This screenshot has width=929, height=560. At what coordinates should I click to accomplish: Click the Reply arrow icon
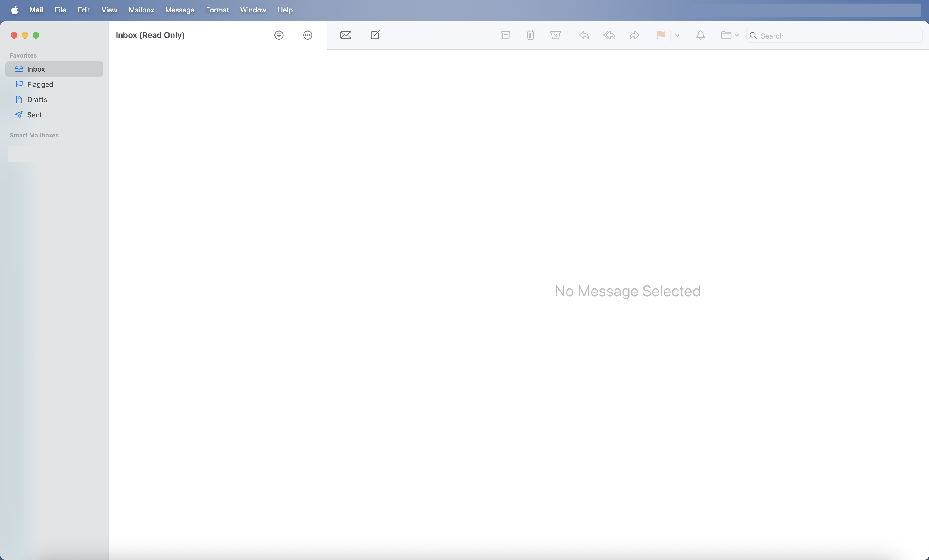tap(584, 35)
